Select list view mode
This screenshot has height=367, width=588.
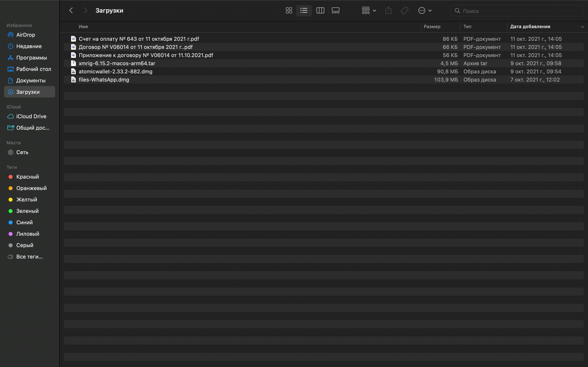point(304,11)
